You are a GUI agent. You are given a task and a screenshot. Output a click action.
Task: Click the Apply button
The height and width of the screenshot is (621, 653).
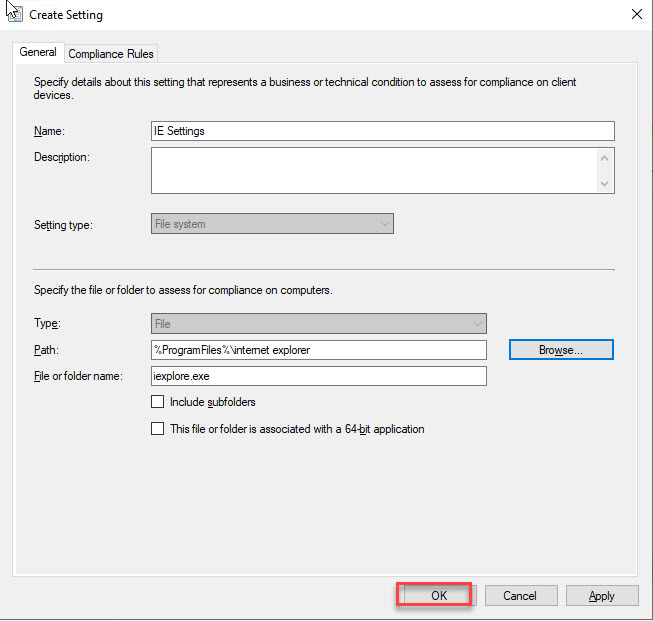[x=601, y=596]
